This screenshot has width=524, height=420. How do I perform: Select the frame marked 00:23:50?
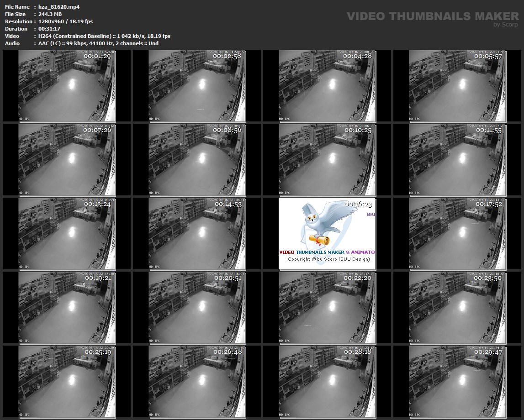coord(457,307)
